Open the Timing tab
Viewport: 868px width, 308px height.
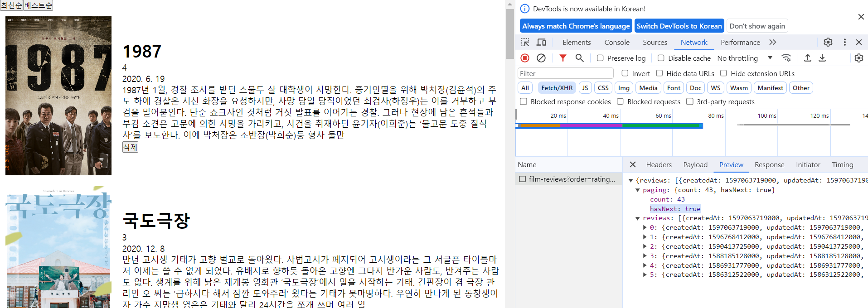842,164
